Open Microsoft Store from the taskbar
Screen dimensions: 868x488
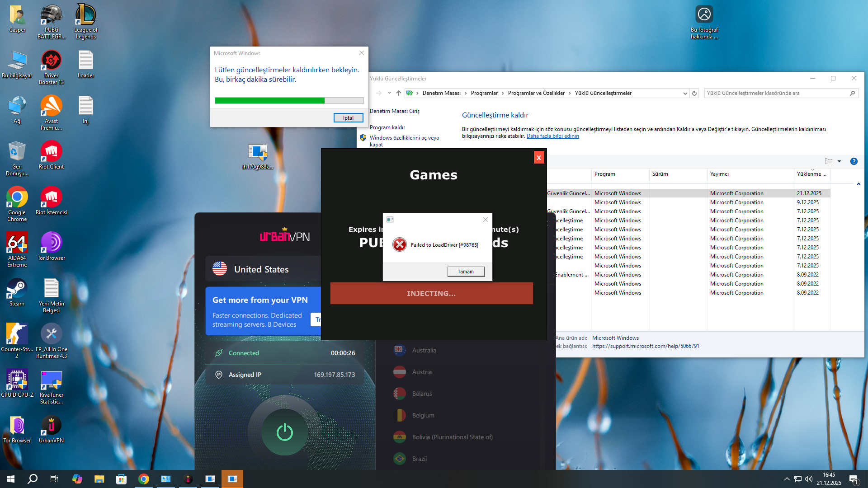[122, 479]
